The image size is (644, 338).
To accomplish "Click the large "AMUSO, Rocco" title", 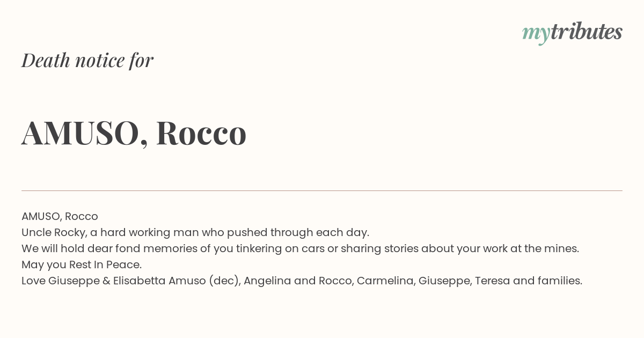I will 134,133.
